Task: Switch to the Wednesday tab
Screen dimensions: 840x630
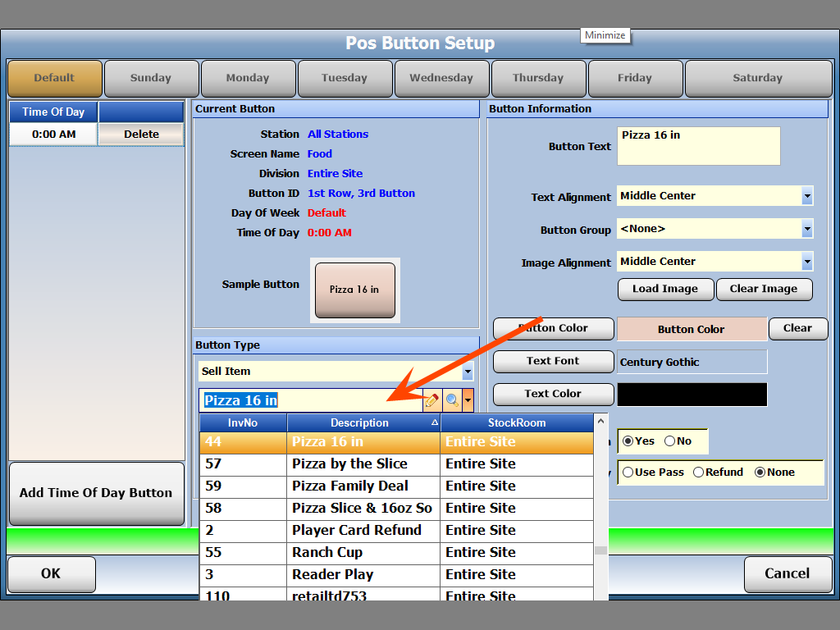Action: tap(441, 79)
